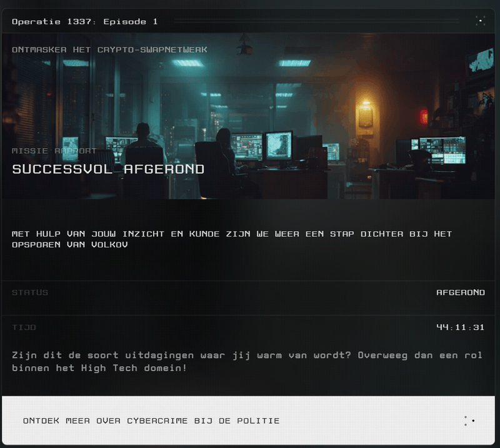Click the dotted indicator icon on the title bar
The height and width of the screenshot is (448, 500).
[481, 21]
